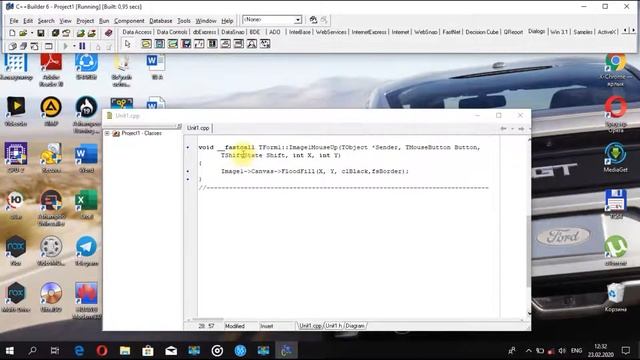The image size is (640, 360).
Task: Click the Save All icon
Action: [55, 33]
